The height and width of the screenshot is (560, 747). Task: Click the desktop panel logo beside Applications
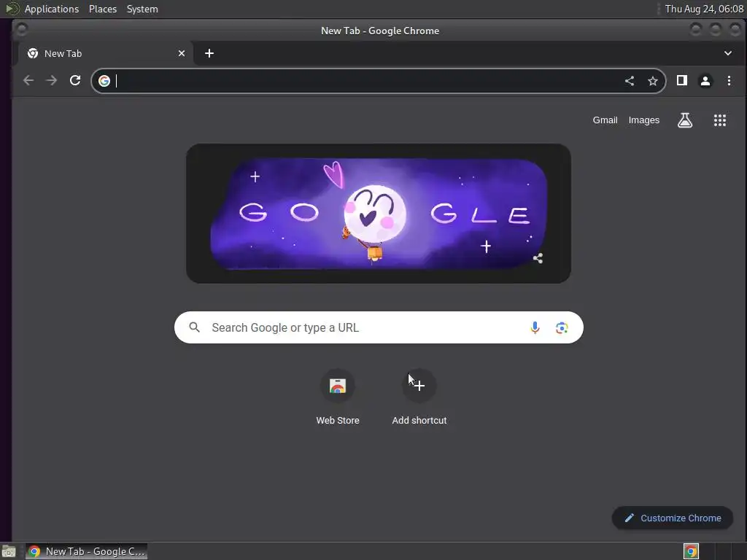coord(12,9)
